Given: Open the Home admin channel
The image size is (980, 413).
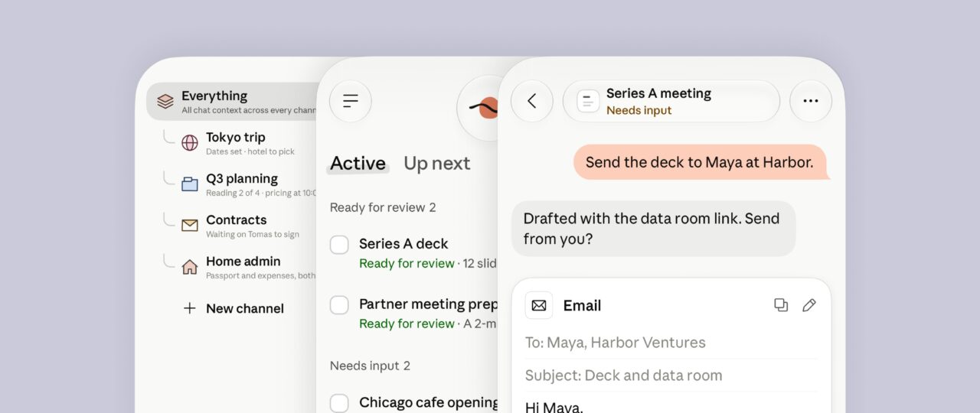Looking at the screenshot, I should pos(249,267).
